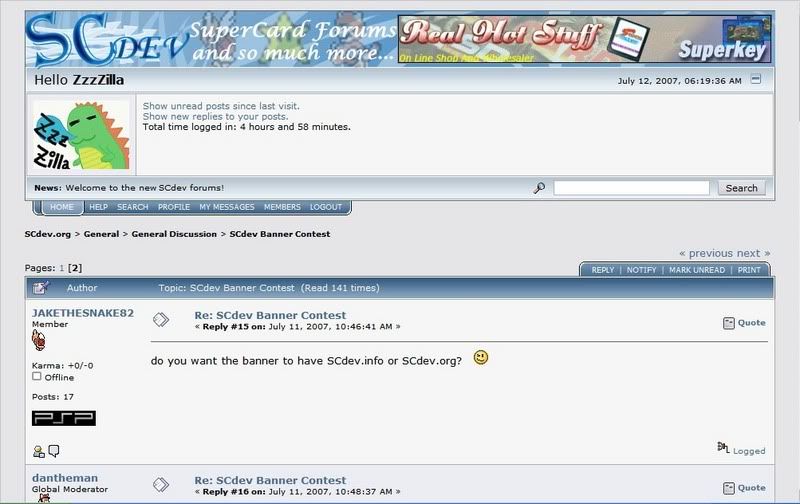The height and width of the screenshot is (504, 800).
Task: Open JAKETHESNAKE82's profile name link
Action: [x=83, y=313]
